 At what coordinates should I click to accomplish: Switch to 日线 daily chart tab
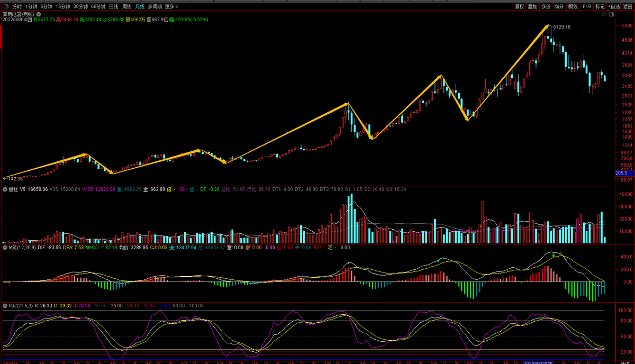[x=114, y=6]
